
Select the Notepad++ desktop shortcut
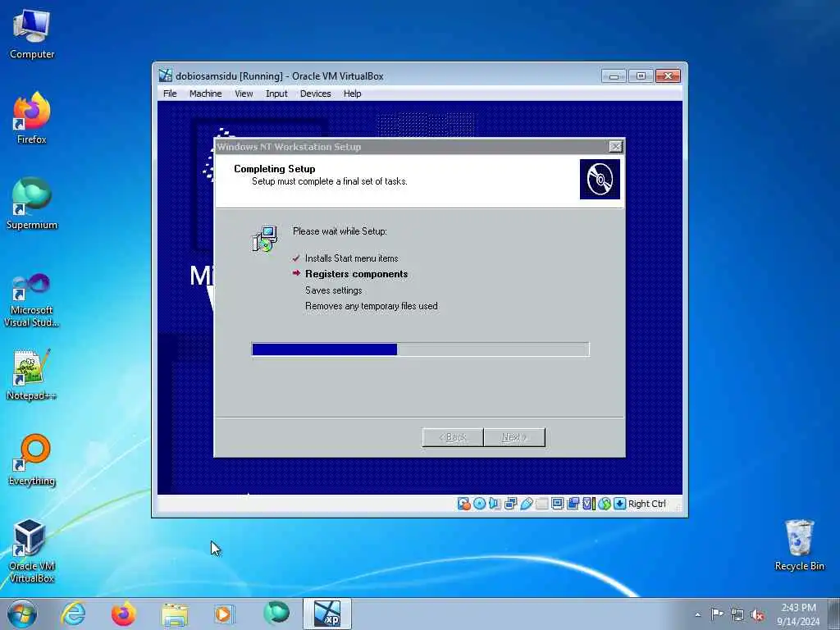(x=32, y=375)
